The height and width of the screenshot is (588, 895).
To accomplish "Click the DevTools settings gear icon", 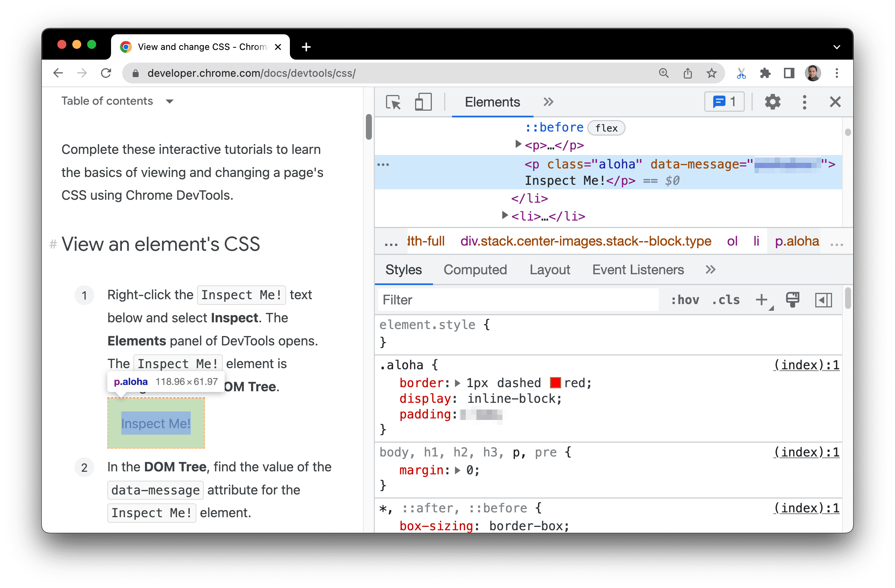I will (x=771, y=102).
